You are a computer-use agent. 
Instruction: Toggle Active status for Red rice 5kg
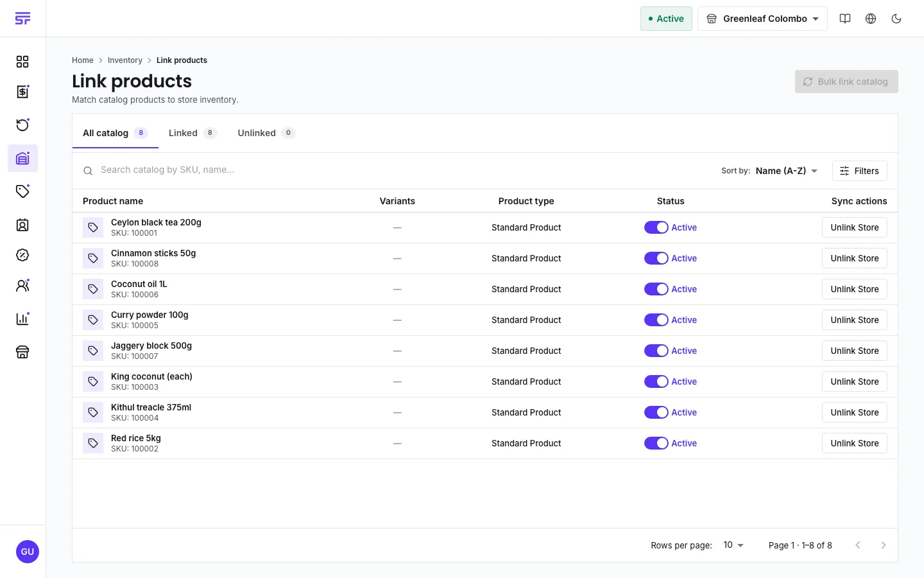click(656, 443)
